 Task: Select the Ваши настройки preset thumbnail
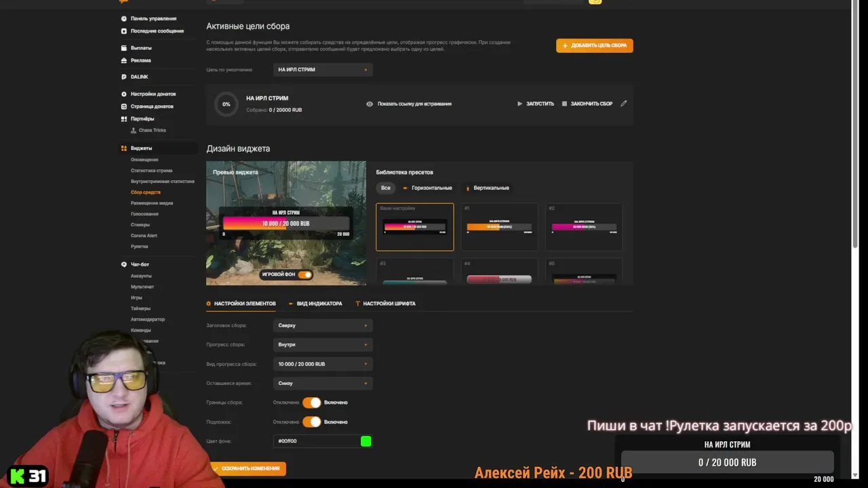click(x=415, y=227)
